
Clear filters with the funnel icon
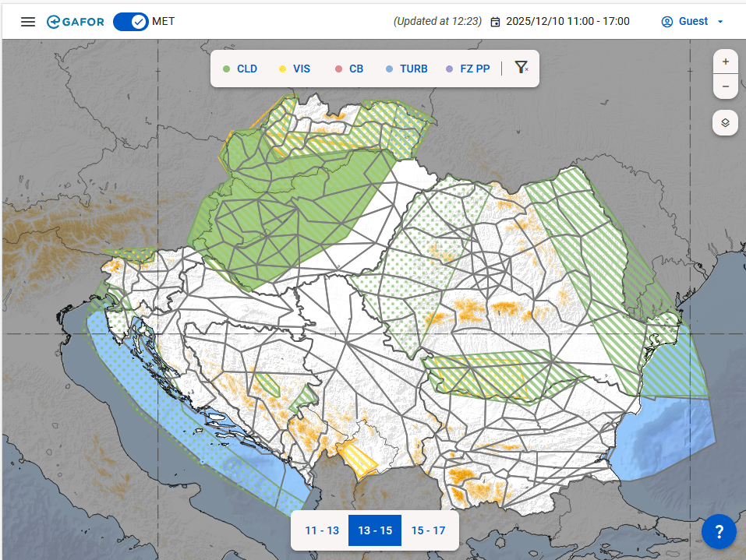[521, 69]
